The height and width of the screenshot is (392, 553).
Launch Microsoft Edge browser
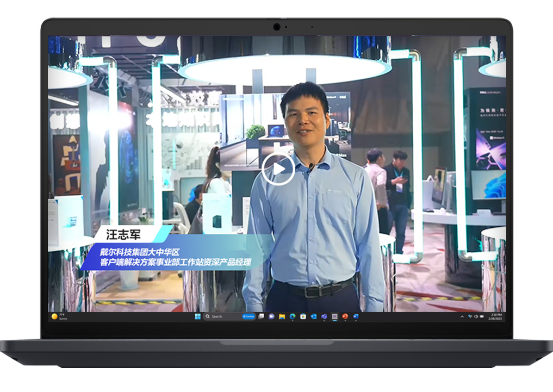pyautogui.click(x=293, y=316)
